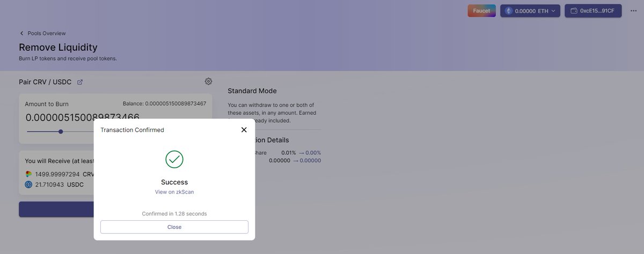Click the 21.710943 USDC amount
This screenshot has height=254, width=644.
[x=59, y=184]
